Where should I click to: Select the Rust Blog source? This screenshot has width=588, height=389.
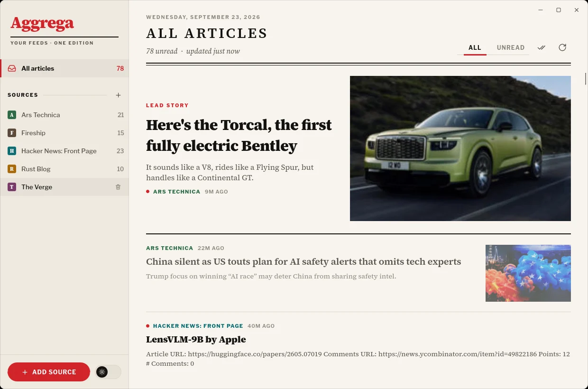click(64, 169)
